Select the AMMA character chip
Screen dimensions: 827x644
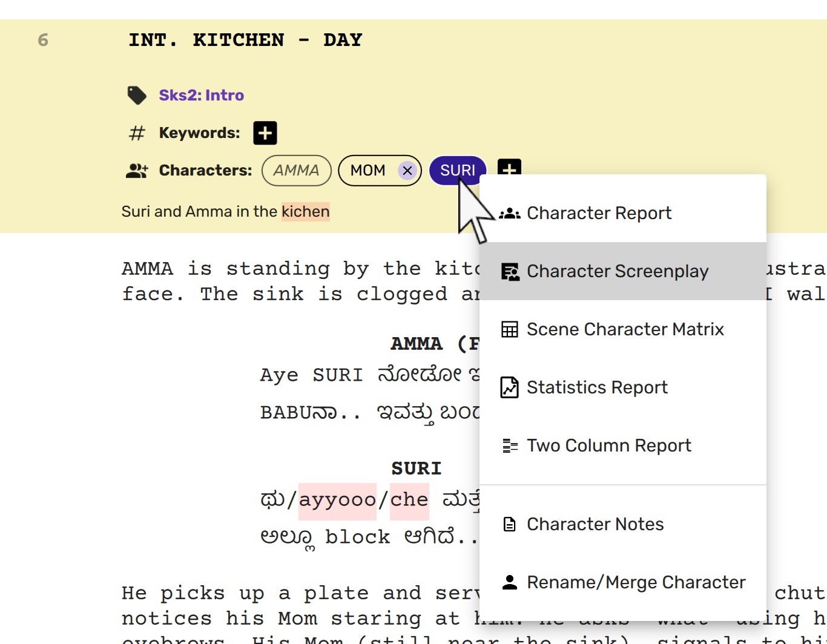click(x=296, y=171)
